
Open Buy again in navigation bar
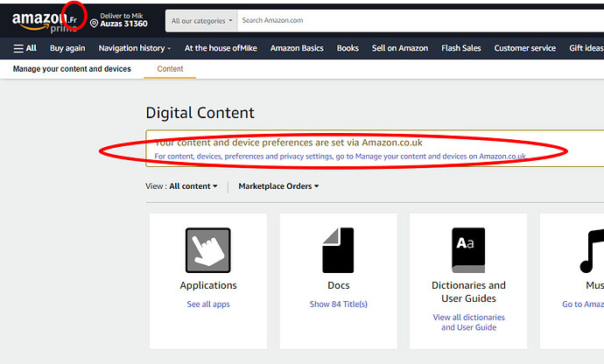coord(67,48)
